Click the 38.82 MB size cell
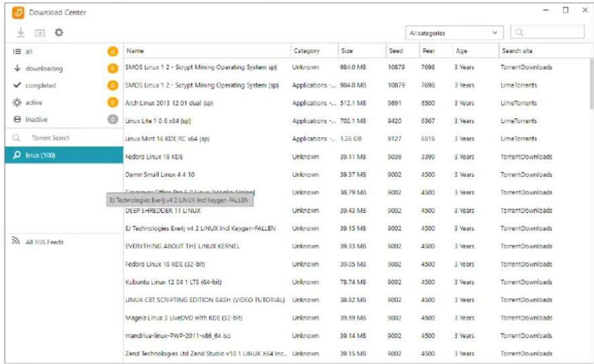Screen dimensions: 594x364 (x=353, y=300)
